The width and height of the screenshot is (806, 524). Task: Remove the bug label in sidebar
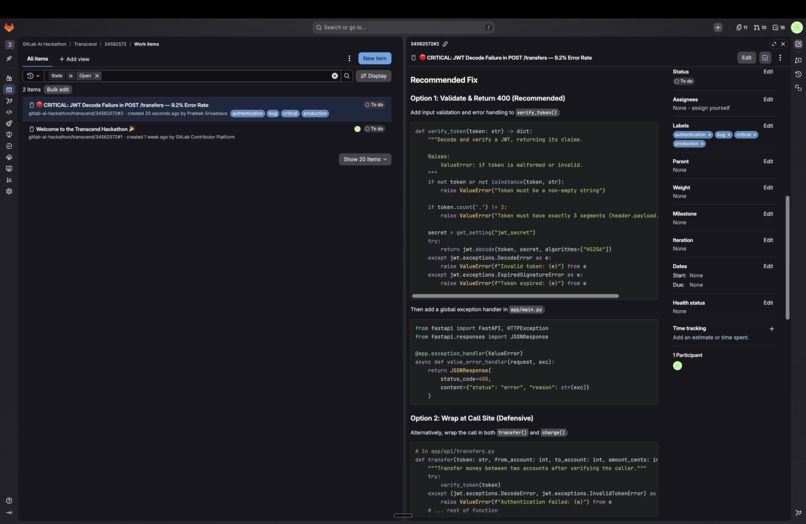point(728,135)
